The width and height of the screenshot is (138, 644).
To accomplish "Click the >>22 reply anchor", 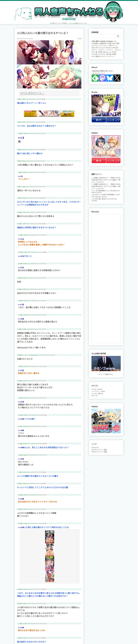I will click(x=21, y=370).
